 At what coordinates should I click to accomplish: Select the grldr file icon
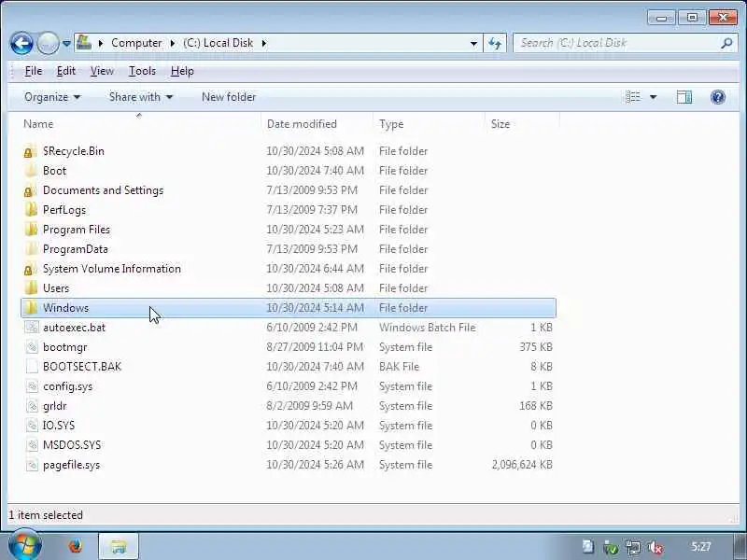point(32,406)
